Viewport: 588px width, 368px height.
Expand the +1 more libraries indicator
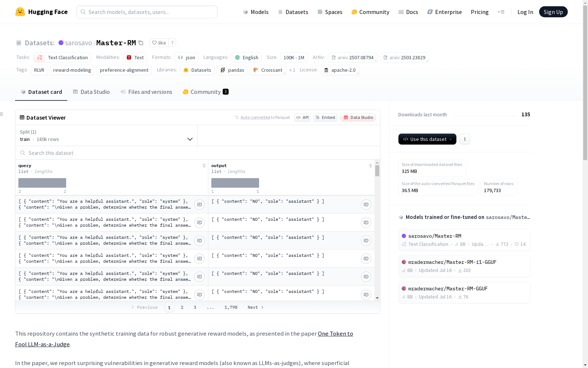point(292,70)
